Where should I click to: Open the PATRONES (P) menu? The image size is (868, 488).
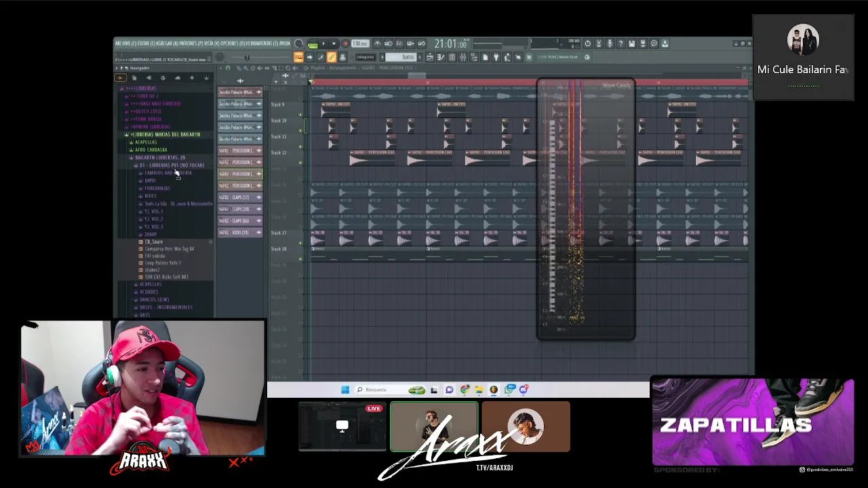[191, 43]
